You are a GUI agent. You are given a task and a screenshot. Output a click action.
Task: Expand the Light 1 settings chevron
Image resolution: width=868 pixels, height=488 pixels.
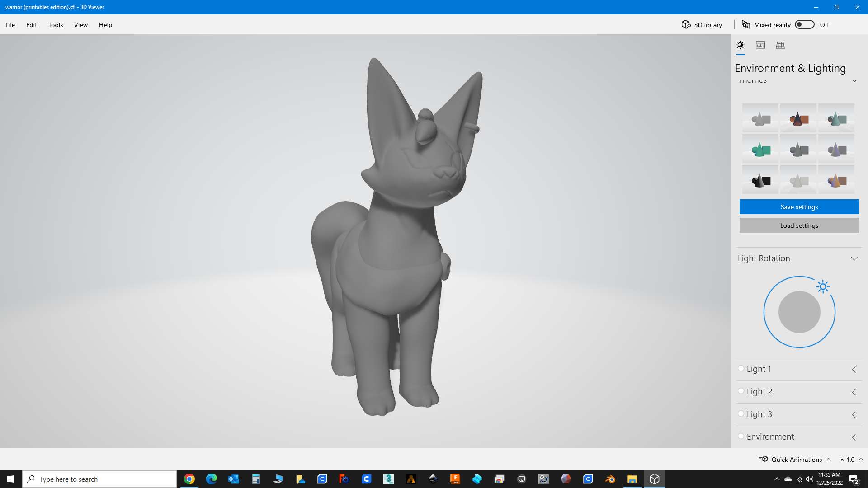click(854, 370)
